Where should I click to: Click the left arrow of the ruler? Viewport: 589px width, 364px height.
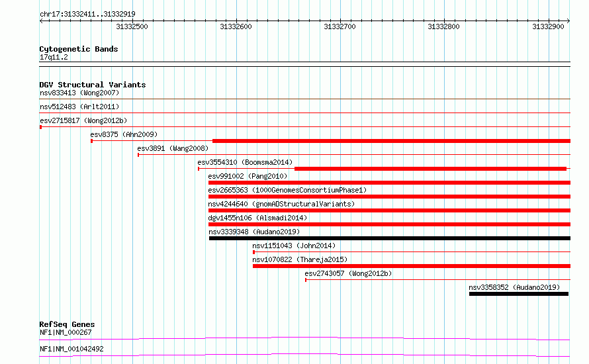[x=41, y=21]
